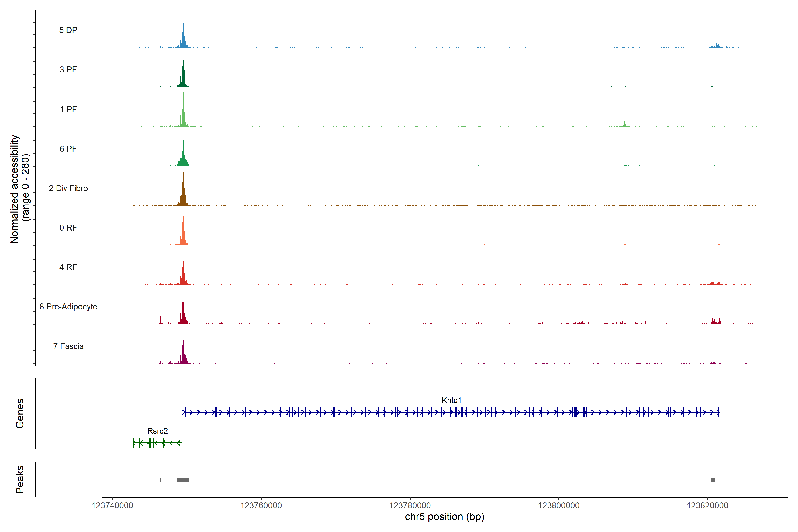Click the Genes panel label

point(20,414)
